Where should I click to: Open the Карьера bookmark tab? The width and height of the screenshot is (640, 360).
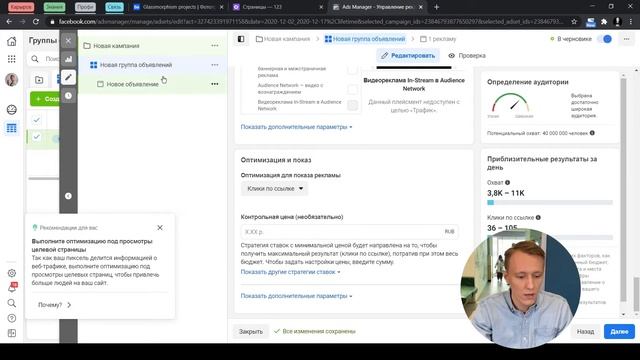point(21,7)
